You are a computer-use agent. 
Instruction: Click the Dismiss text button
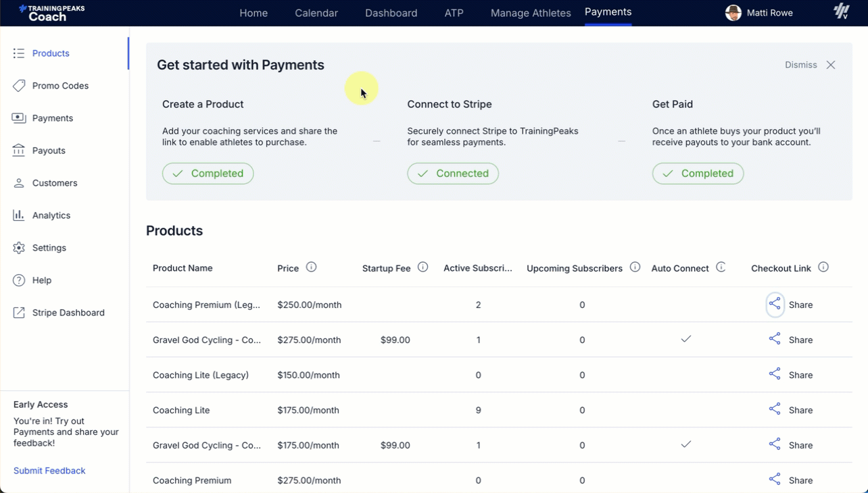click(x=800, y=65)
